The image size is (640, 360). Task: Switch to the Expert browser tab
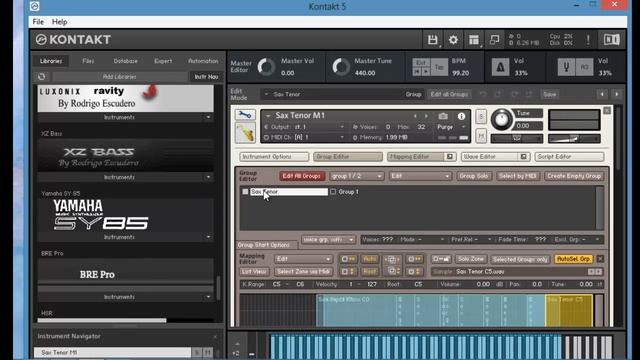pyautogui.click(x=163, y=61)
